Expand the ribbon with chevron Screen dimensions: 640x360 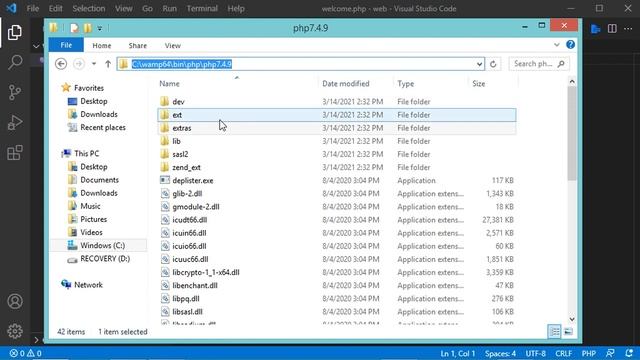pos(557,45)
